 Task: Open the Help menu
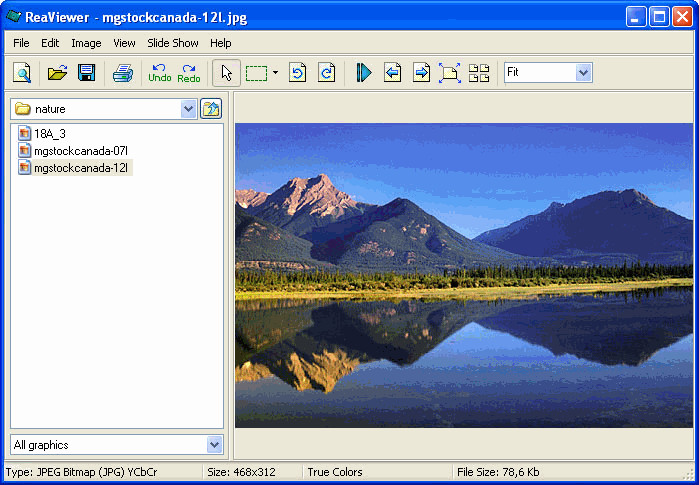click(x=221, y=43)
